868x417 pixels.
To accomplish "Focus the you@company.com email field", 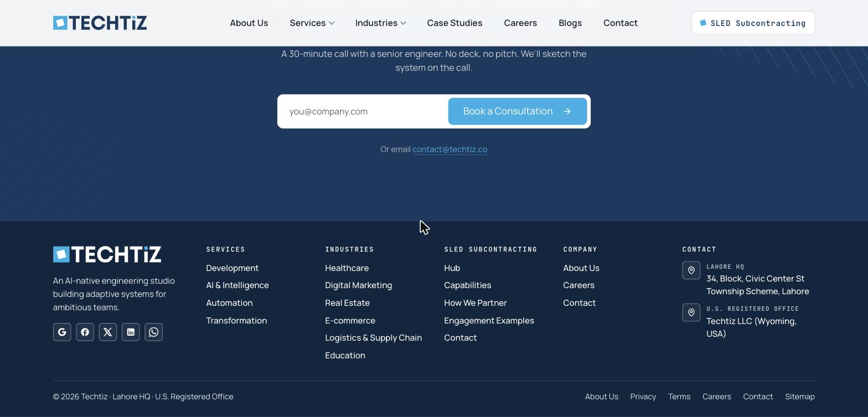I will pos(365,111).
